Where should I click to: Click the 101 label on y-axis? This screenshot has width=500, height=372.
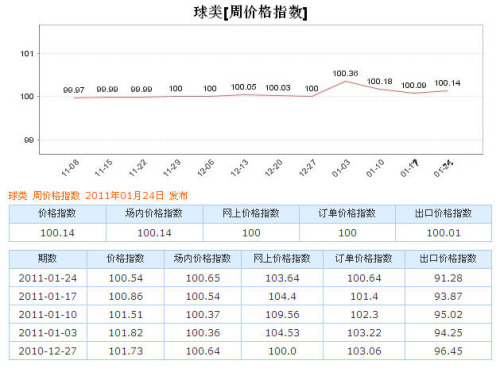click(x=27, y=54)
